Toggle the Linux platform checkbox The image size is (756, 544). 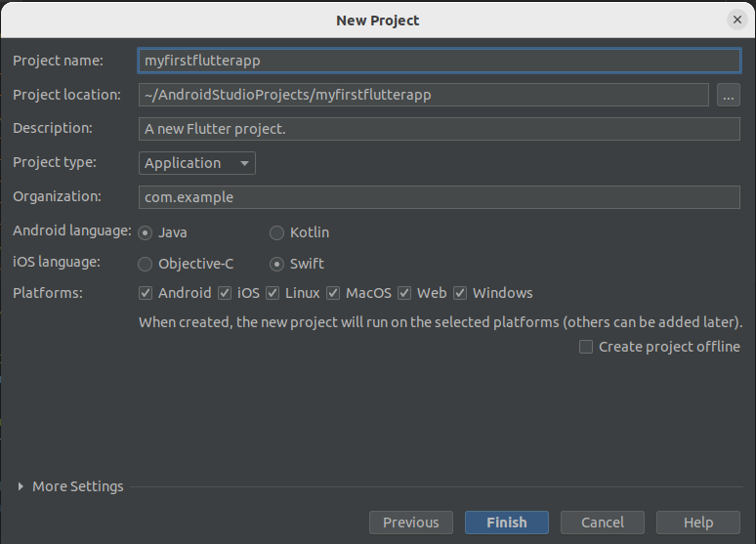pos(273,293)
